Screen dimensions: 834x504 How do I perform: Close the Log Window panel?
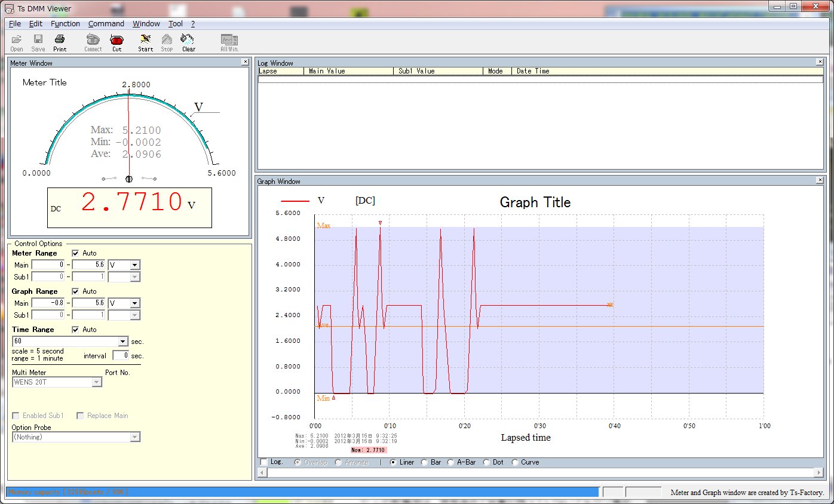click(819, 62)
